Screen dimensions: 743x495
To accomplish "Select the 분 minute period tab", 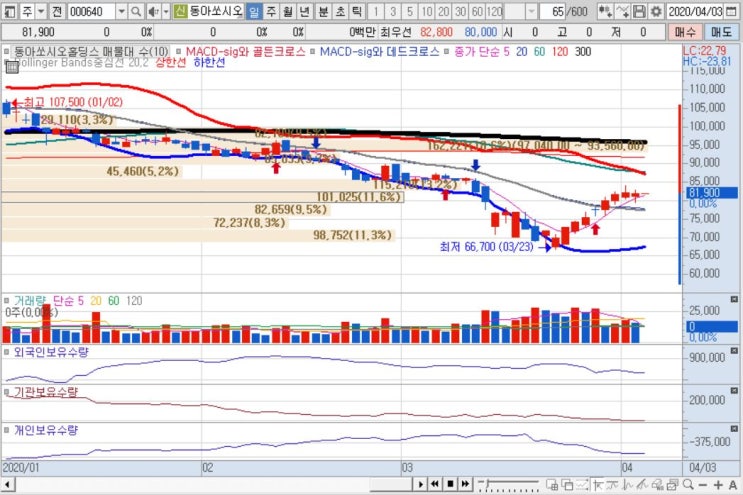I will pos(323,11).
